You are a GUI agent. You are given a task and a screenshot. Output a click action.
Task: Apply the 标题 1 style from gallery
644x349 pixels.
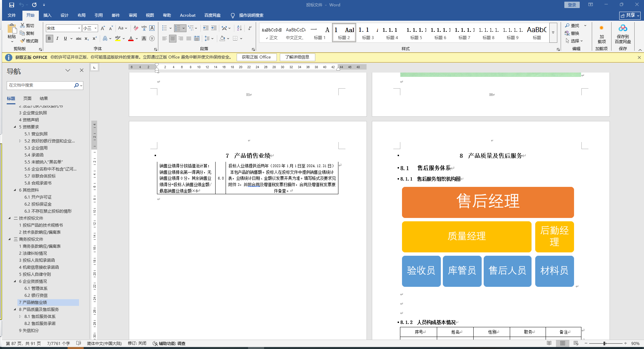click(320, 33)
